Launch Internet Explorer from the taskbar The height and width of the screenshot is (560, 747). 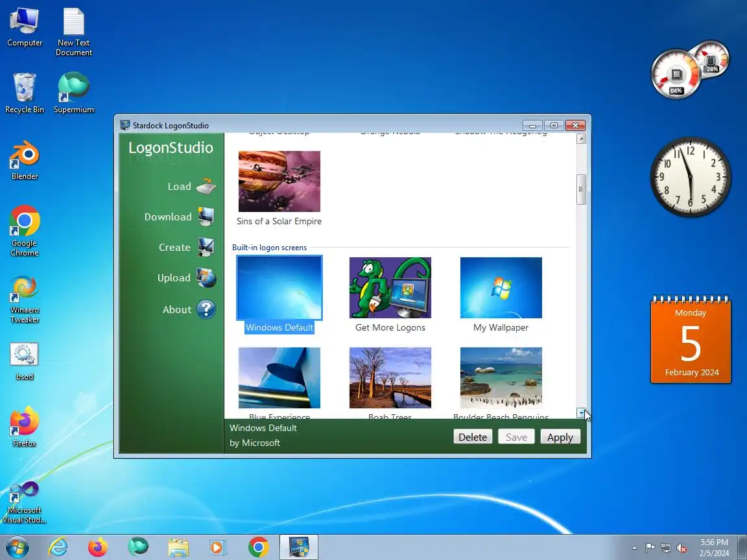click(x=58, y=547)
